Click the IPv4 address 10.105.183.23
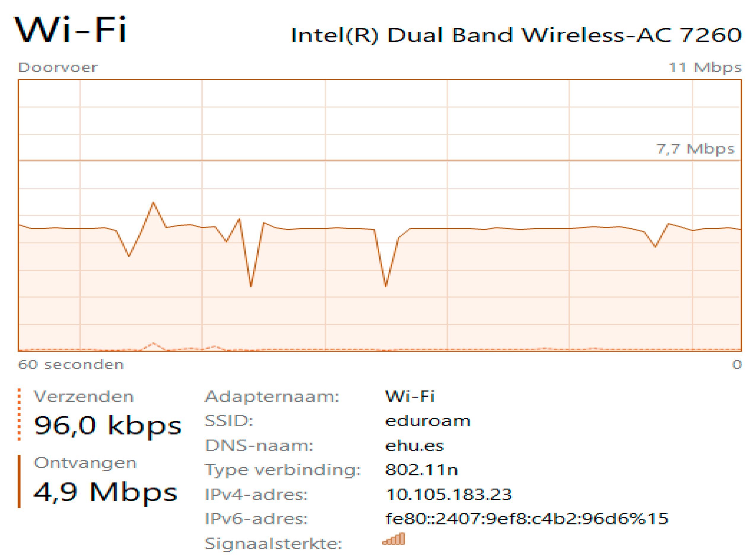The width and height of the screenshot is (753, 560). pos(449,494)
